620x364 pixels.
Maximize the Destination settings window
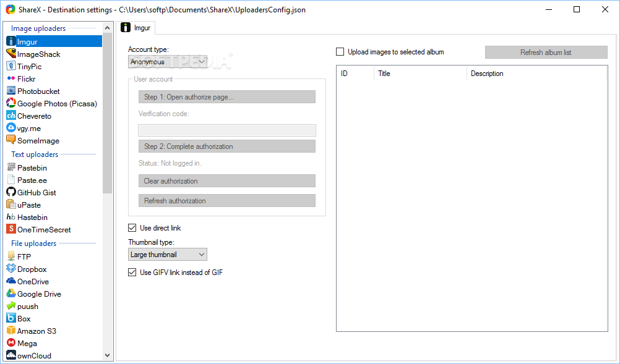point(577,9)
